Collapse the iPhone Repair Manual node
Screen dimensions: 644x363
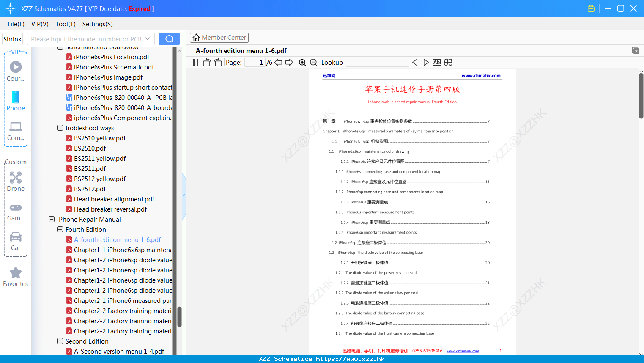52,219
